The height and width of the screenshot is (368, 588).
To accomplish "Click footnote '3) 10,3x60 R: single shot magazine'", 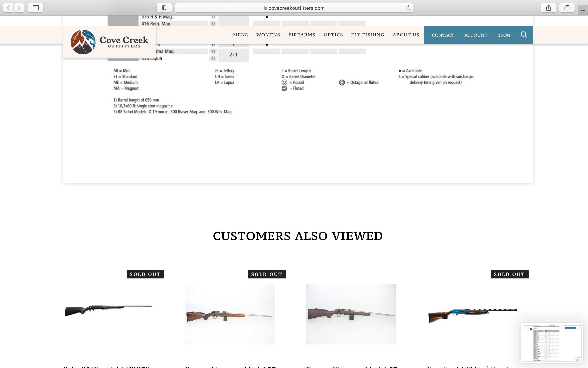I will coord(143,106).
